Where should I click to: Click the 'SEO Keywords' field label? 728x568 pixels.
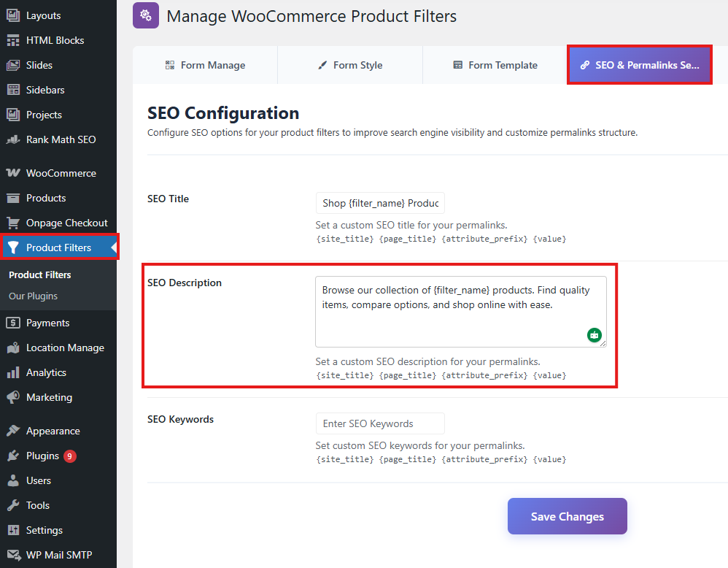tap(181, 419)
